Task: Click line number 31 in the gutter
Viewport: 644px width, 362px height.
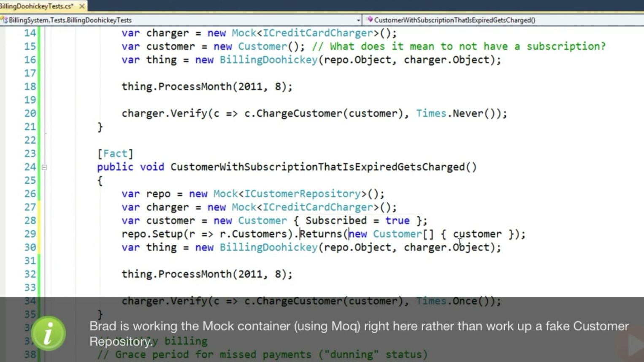Action: click(30, 261)
